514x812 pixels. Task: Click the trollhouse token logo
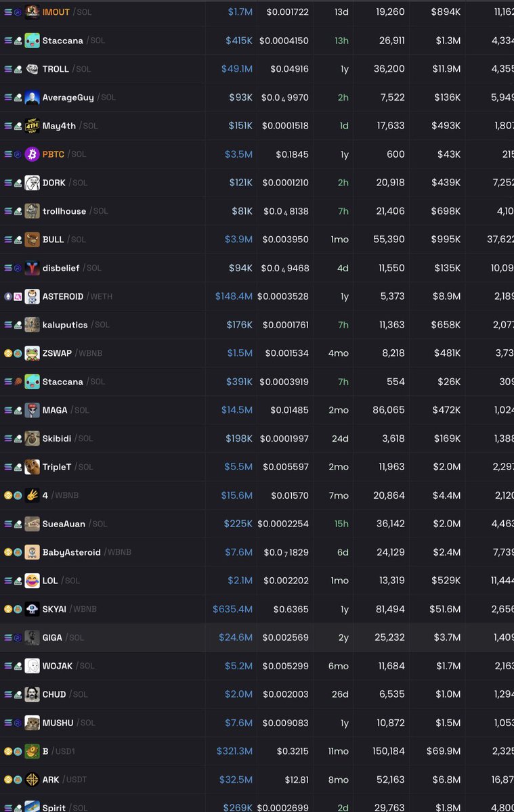pyautogui.click(x=32, y=211)
